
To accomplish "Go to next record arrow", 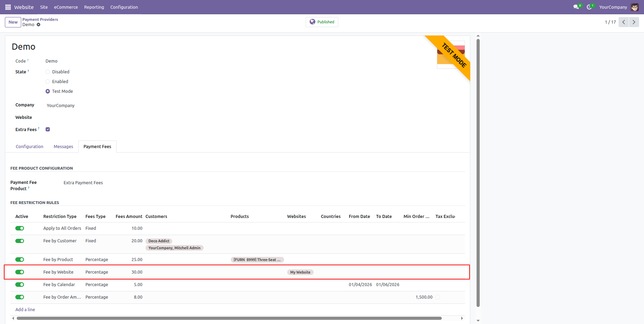I will point(634,22).
